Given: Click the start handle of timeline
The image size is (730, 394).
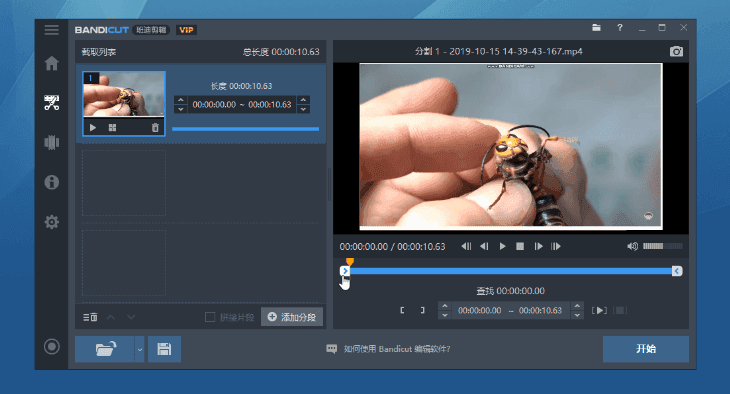Looking at the screenshot, I should tap(345, 271).
